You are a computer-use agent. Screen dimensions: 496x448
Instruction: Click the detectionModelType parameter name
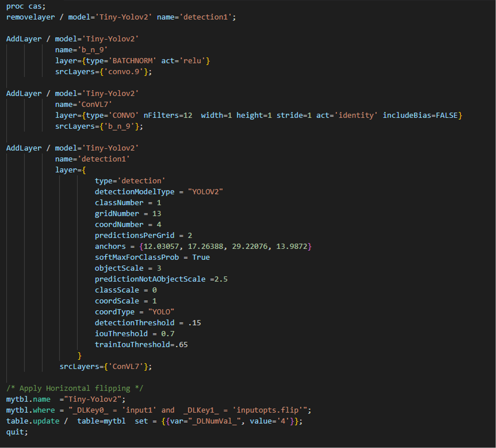[134, 192]
